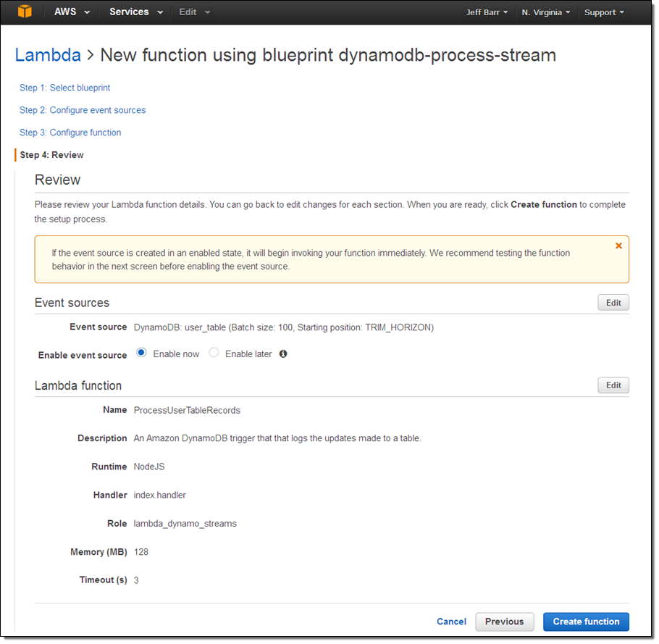The height and width of the screenshot is (644, 659).
Task: Go to Step 1: Select blueprint
Action: 65,88
